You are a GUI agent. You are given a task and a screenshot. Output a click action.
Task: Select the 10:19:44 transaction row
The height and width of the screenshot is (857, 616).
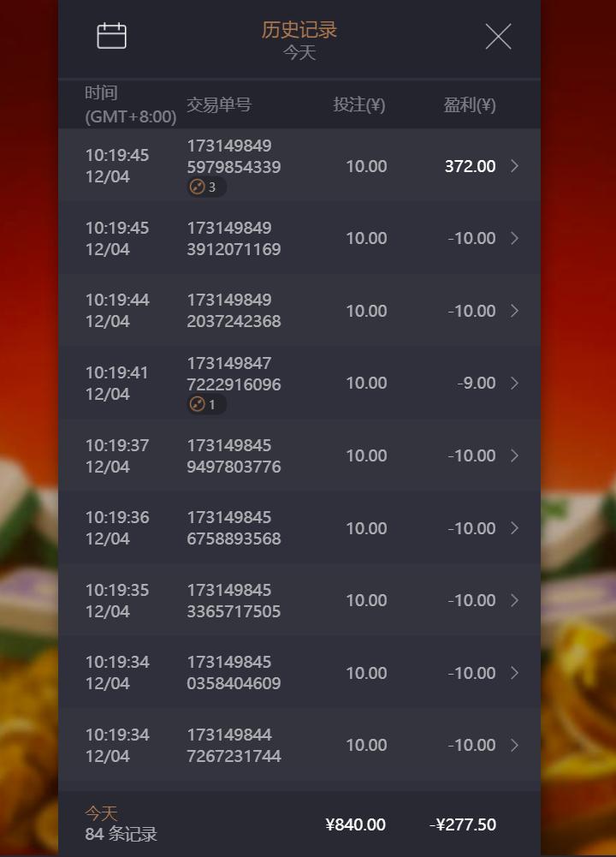299,311
